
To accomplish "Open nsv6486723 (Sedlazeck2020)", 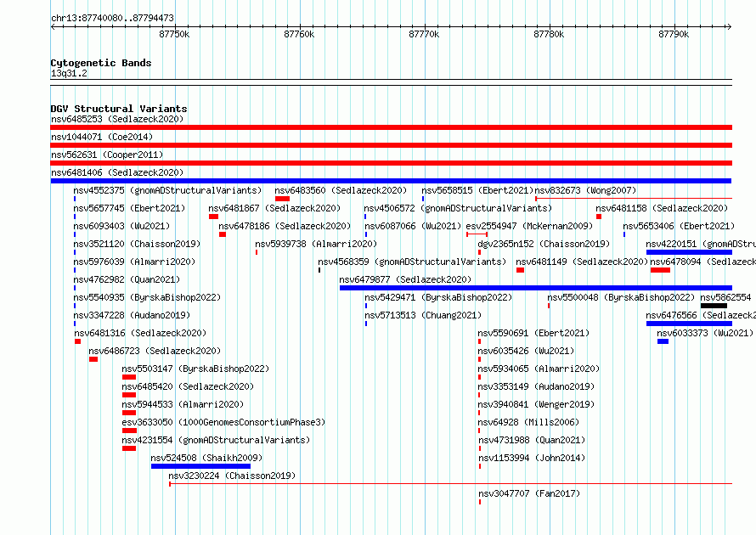I will point(155,351).
